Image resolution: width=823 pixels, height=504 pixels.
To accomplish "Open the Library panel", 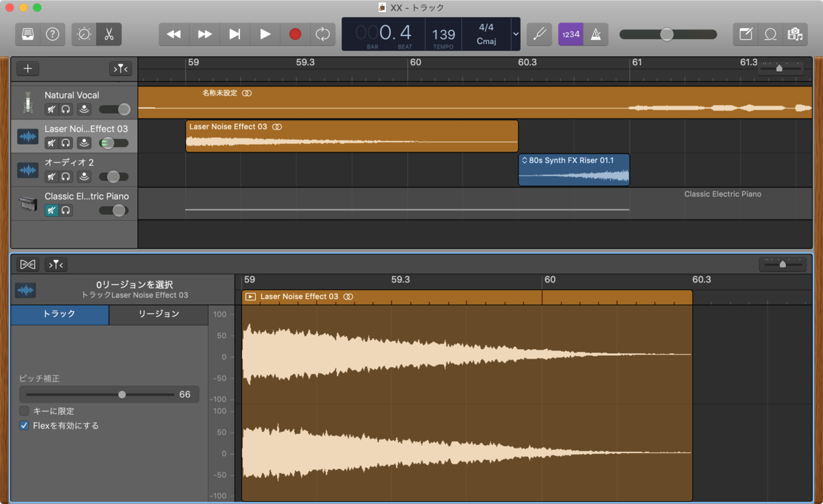I will point(28,34).
